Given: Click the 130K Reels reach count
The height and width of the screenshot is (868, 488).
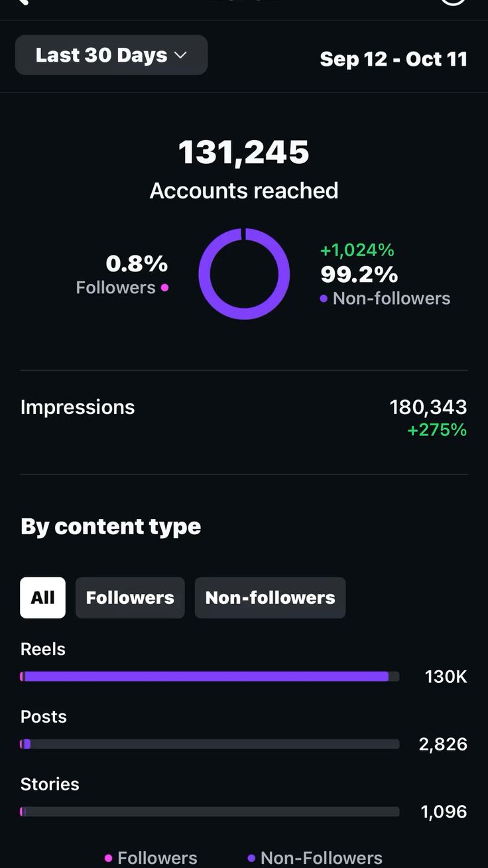Looking at the screenshot, I should [x=446, y=677].
